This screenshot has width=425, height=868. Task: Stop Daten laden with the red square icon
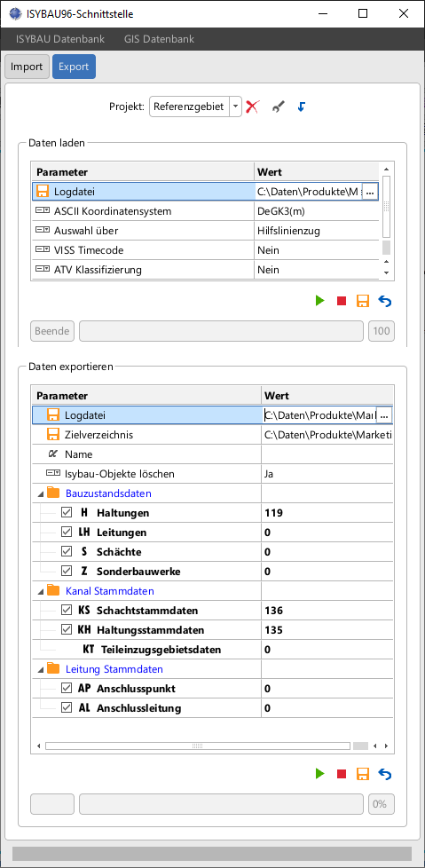click(x=342, y=301)
